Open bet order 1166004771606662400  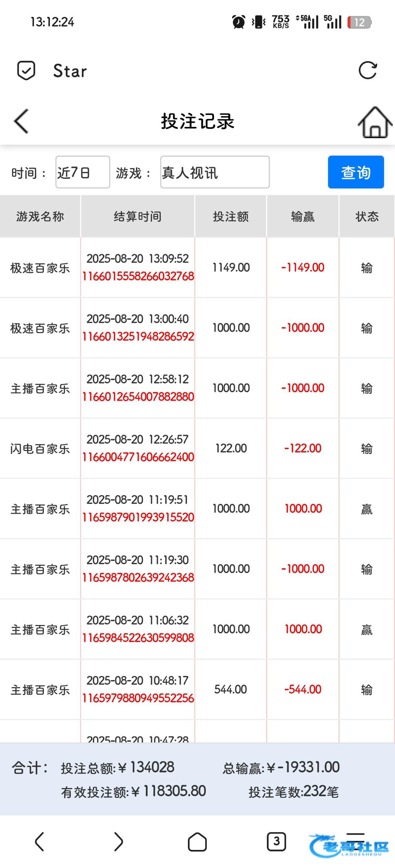pos(138,457)
